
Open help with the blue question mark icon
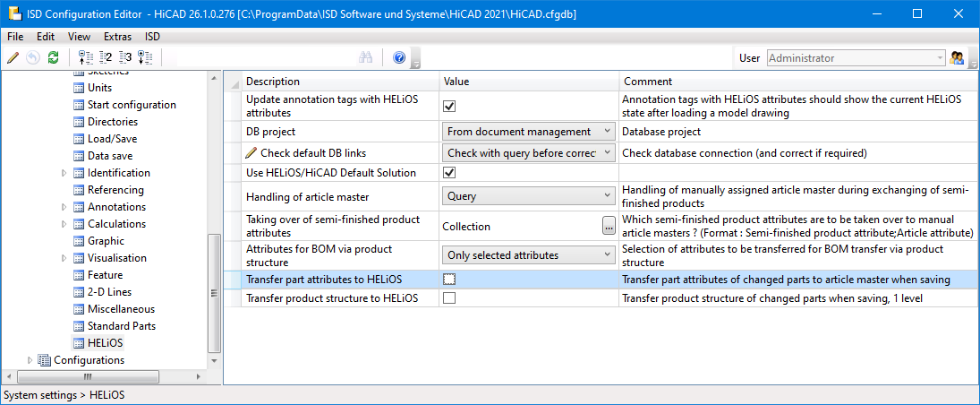pyautogui.click(x=399, y=57)
